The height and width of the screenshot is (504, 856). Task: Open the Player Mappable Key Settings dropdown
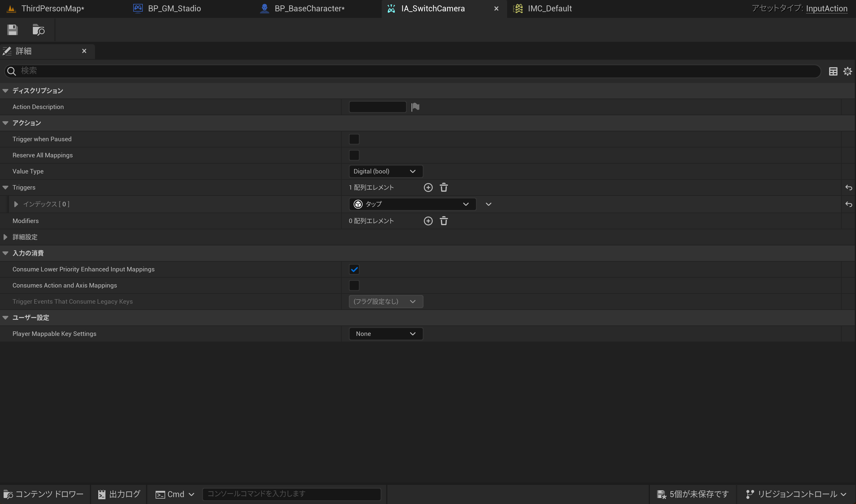tap(386, 334)
